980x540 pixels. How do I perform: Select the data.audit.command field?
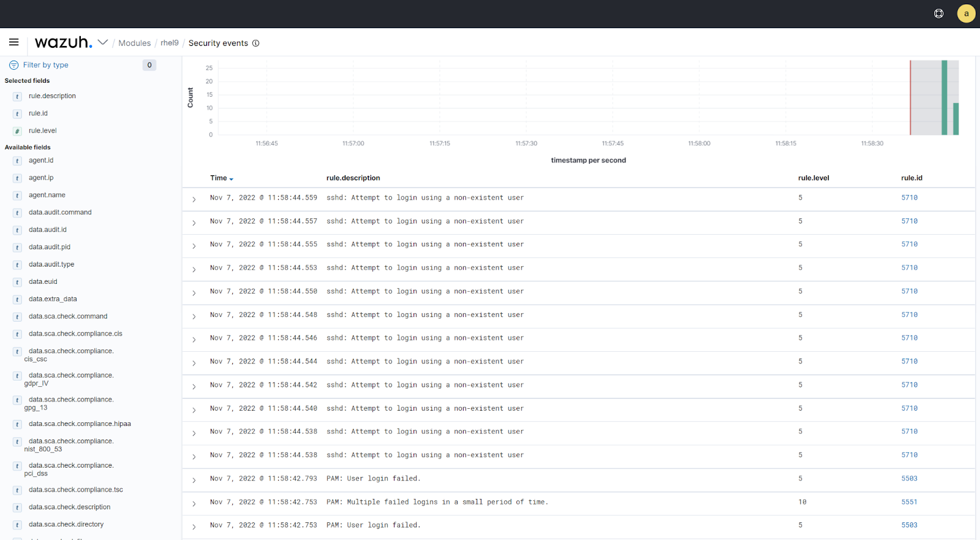pos(60,213)
